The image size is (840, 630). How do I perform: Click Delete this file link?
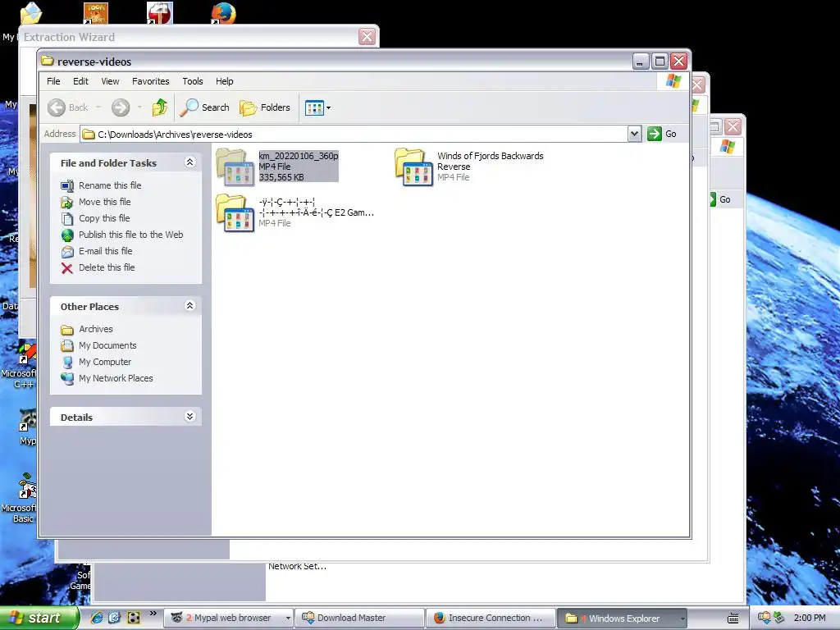click(x=107, y=267)
